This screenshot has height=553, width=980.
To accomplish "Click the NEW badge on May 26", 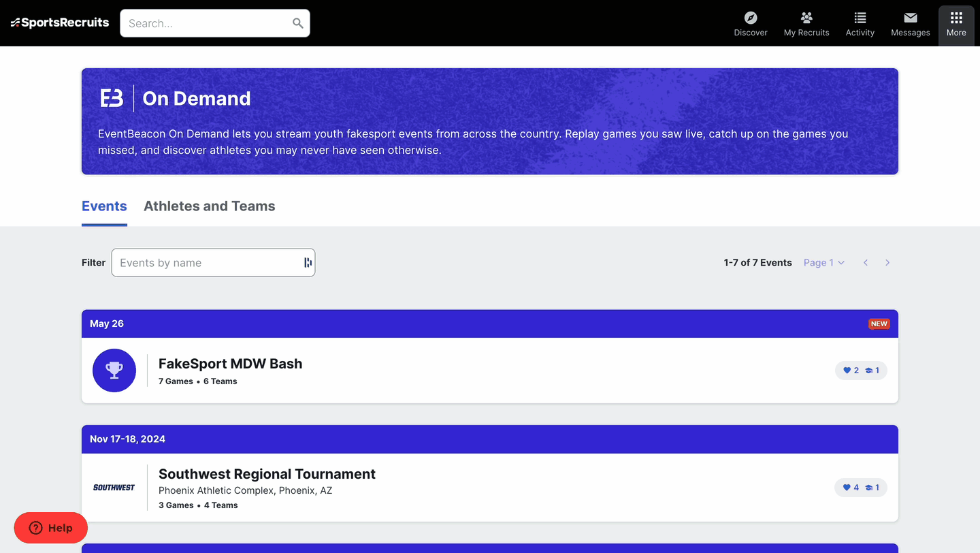I will point(879,323).
